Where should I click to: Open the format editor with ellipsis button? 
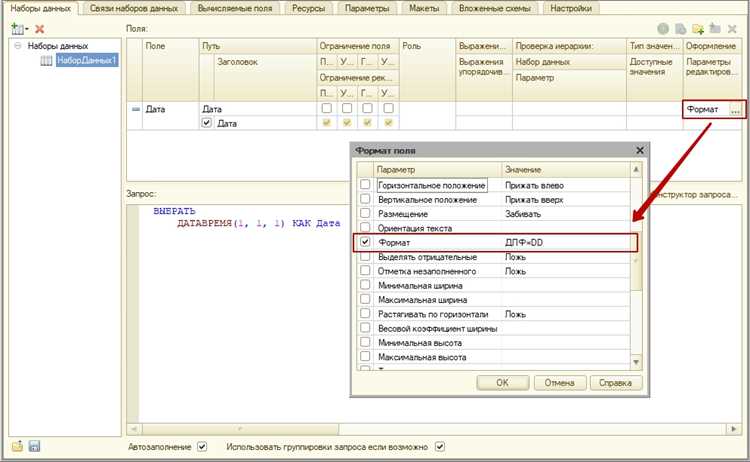735,110
